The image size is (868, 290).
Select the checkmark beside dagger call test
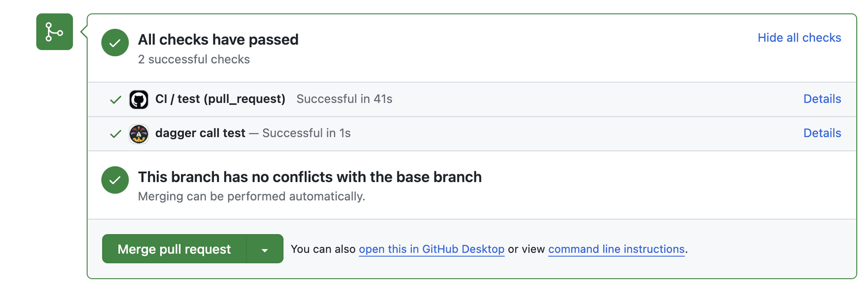tap(115, 133)
